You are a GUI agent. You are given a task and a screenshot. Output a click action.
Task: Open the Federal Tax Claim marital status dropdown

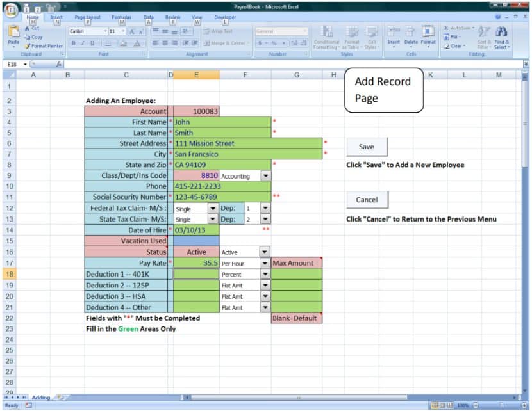point(212,208)
